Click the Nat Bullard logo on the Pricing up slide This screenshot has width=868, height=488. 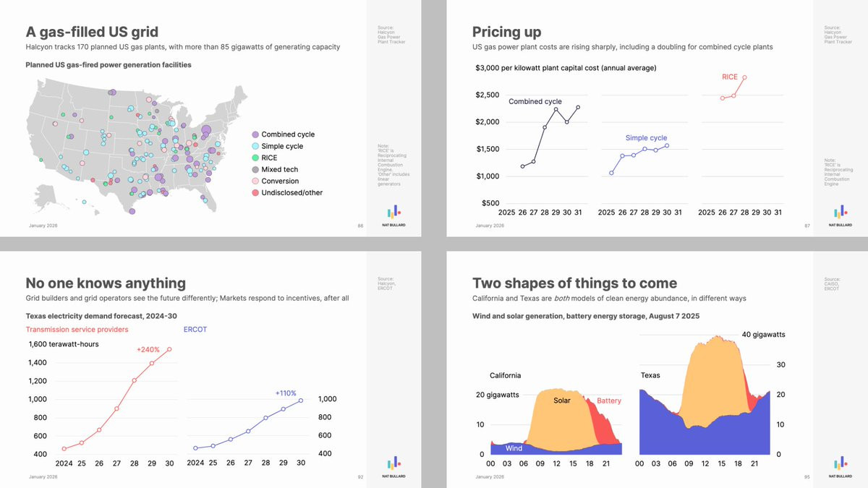[841, 215]
